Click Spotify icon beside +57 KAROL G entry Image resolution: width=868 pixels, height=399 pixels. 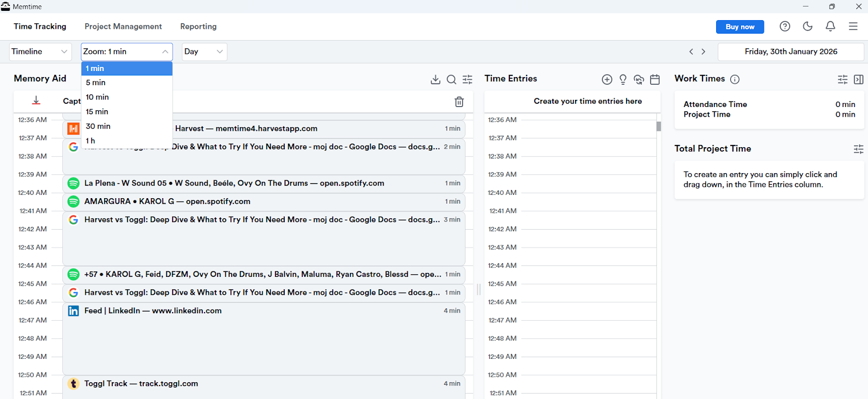(73, 275)
